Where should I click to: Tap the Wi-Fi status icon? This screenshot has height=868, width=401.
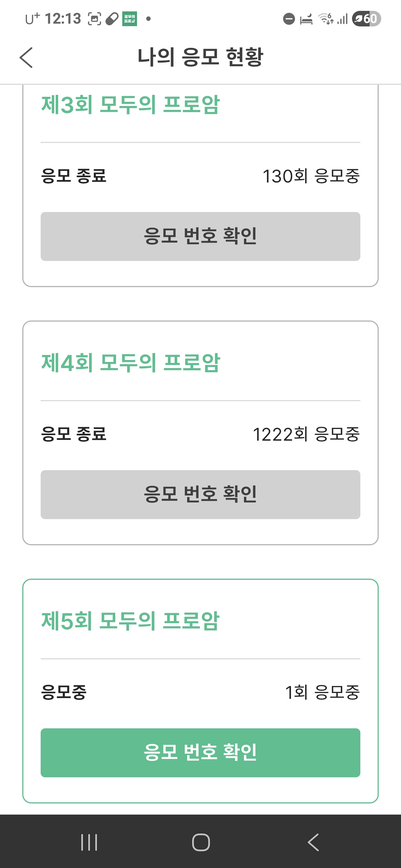[326, 19]
